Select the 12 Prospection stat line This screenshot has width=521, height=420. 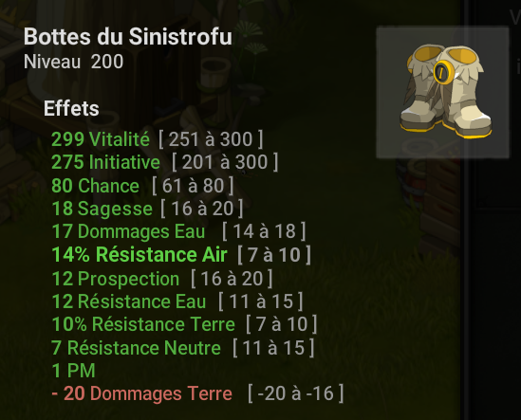point(162,278)
